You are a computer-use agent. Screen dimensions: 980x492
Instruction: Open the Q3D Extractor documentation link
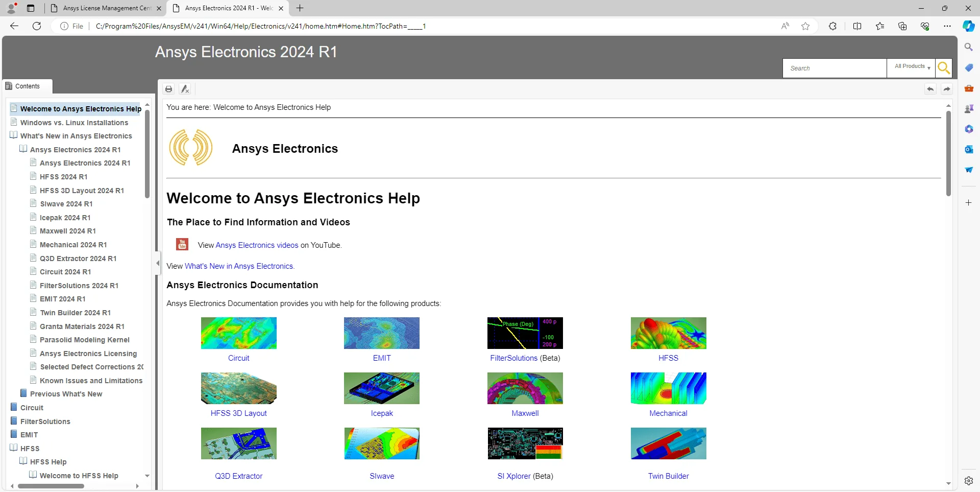[x=239, y=476]
